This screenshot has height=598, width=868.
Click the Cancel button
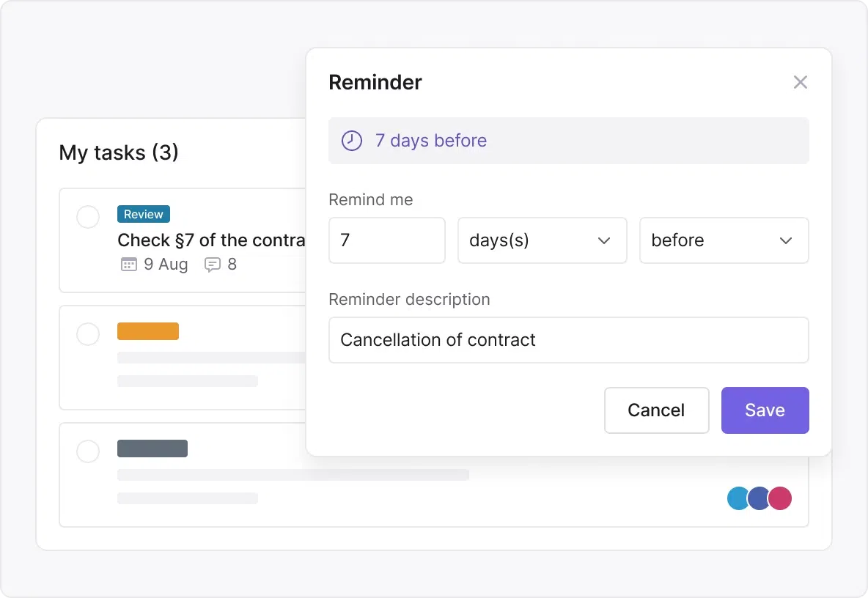coord(656,410)
